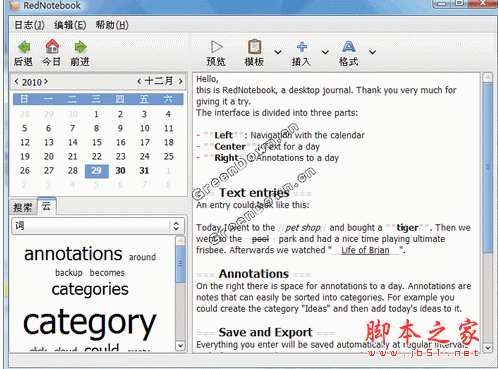Click cloud word 'around'
This screenshot has width=498, height=369.
point(142,257)
